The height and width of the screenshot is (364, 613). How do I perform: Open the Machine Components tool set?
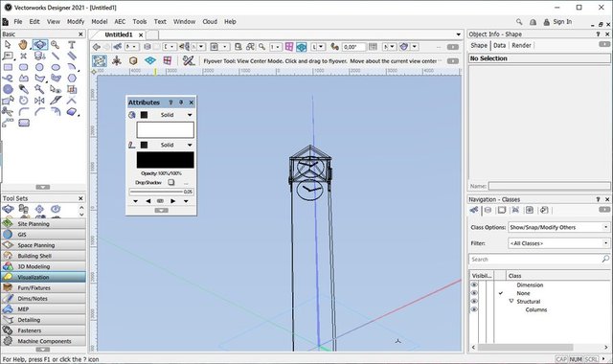tap(43, 341)
